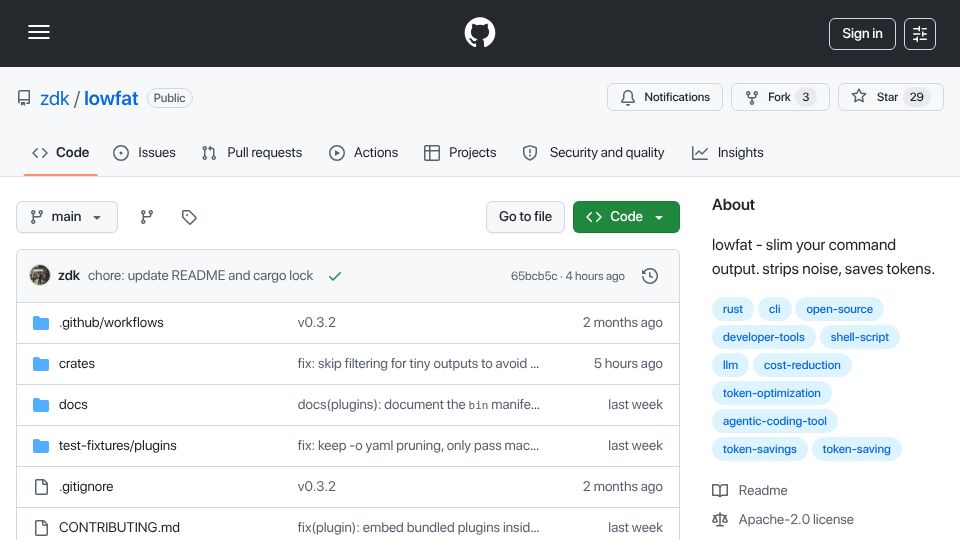Viewport: 960px width, 540px height.
Task: Switch to the Code tab
Action: click(x=61, y=152)
